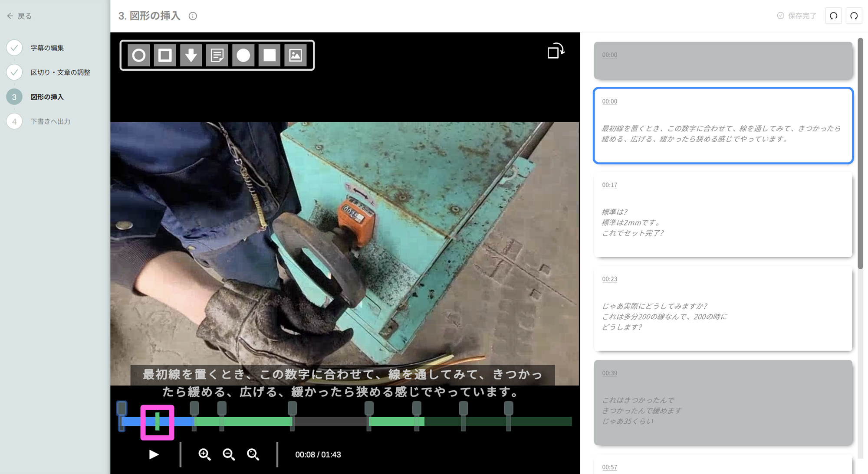Insert a down arrow shape

coord(191,56)
